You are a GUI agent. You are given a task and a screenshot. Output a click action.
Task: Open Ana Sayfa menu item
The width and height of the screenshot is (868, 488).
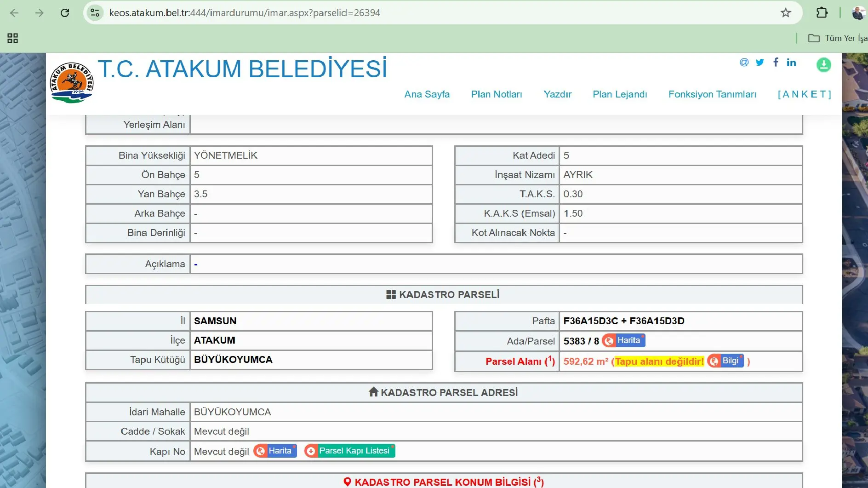click(427, 94)
